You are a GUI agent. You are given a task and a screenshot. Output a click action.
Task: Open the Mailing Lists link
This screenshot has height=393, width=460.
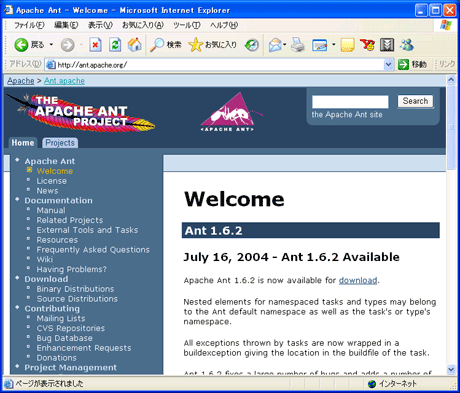click(61, 318)
